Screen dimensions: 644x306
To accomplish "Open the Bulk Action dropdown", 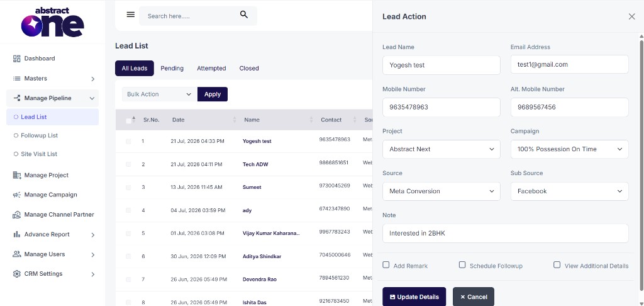I will coord(159,94).
